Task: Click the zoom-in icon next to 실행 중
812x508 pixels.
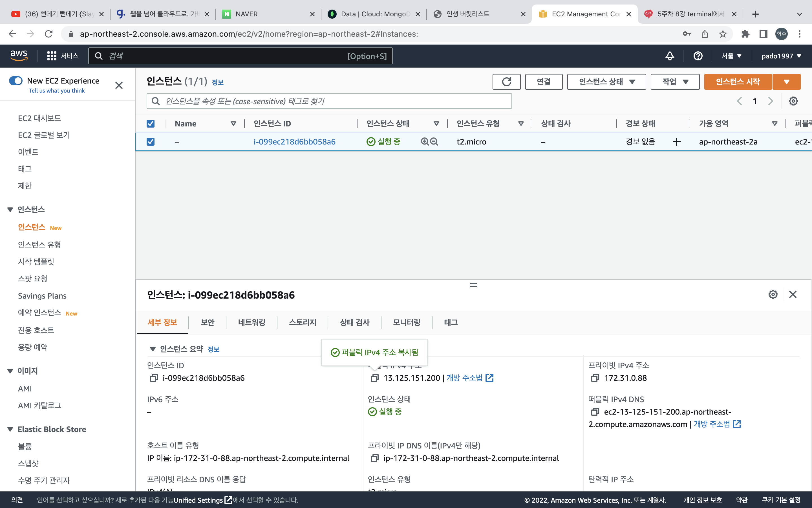Action: pos(425,142)
